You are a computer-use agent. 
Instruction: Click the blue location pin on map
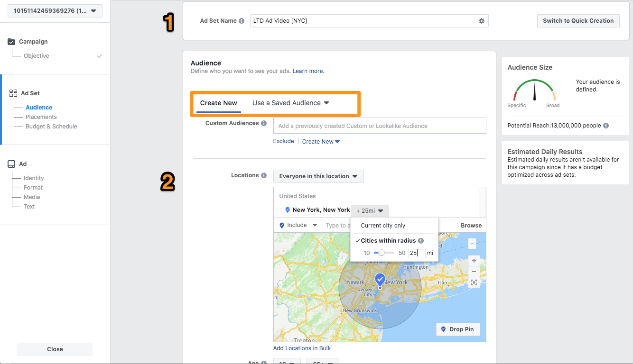(x=380, y=280)
